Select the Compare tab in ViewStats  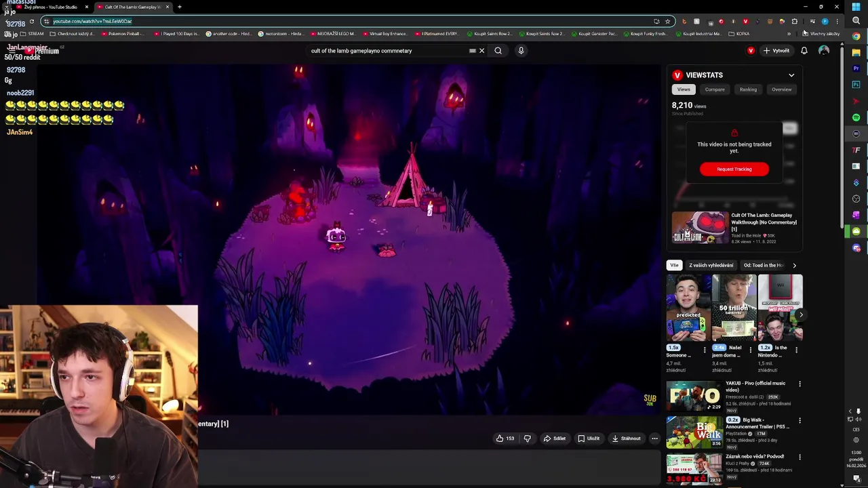pos(715,89)
